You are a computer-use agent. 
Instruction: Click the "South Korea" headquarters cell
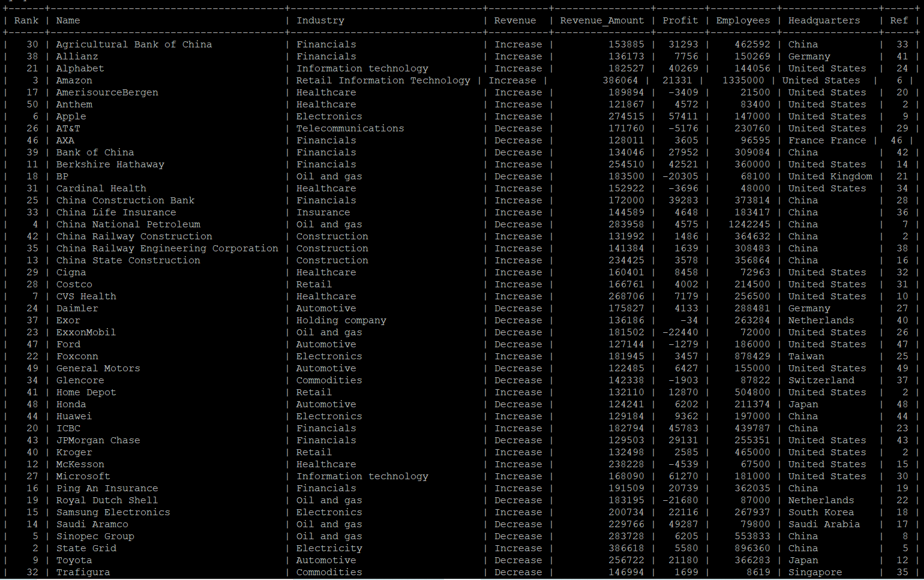[x=821, y=512]
